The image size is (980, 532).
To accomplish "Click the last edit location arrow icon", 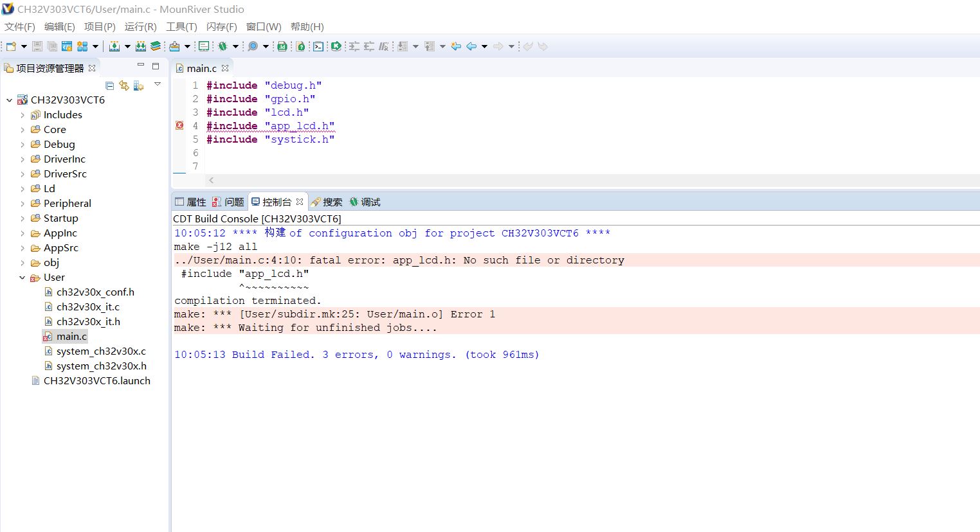I will coord(456,46).
